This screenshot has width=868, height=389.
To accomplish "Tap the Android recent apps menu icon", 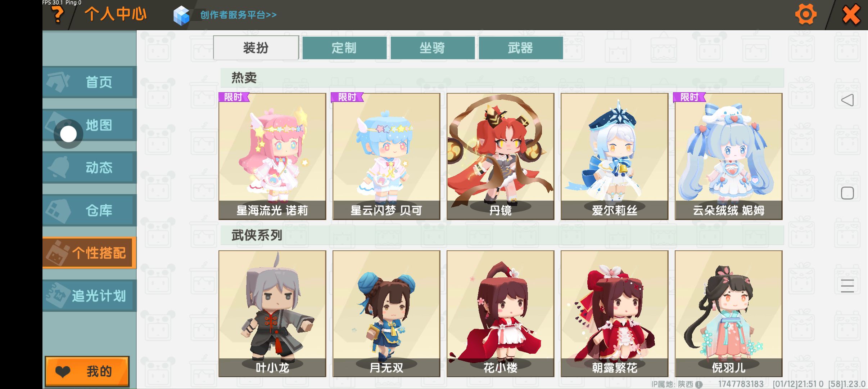I will [x=847, y=286].
